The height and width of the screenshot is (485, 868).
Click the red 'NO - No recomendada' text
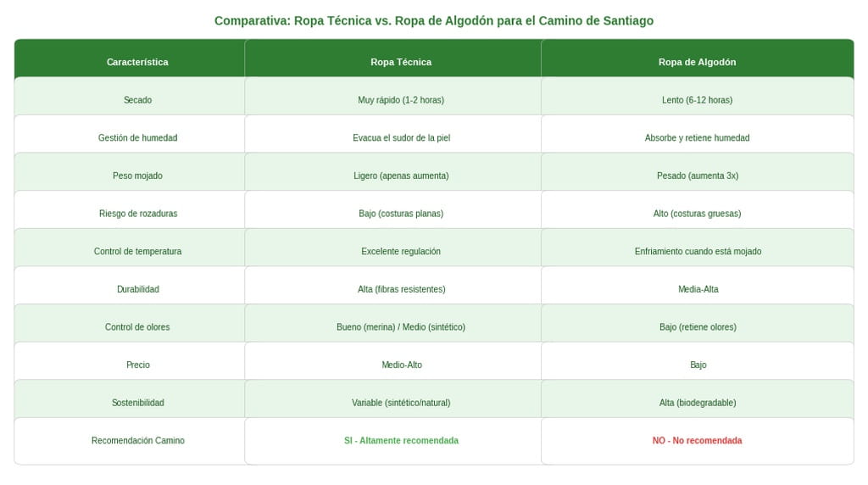click(697, 441)
